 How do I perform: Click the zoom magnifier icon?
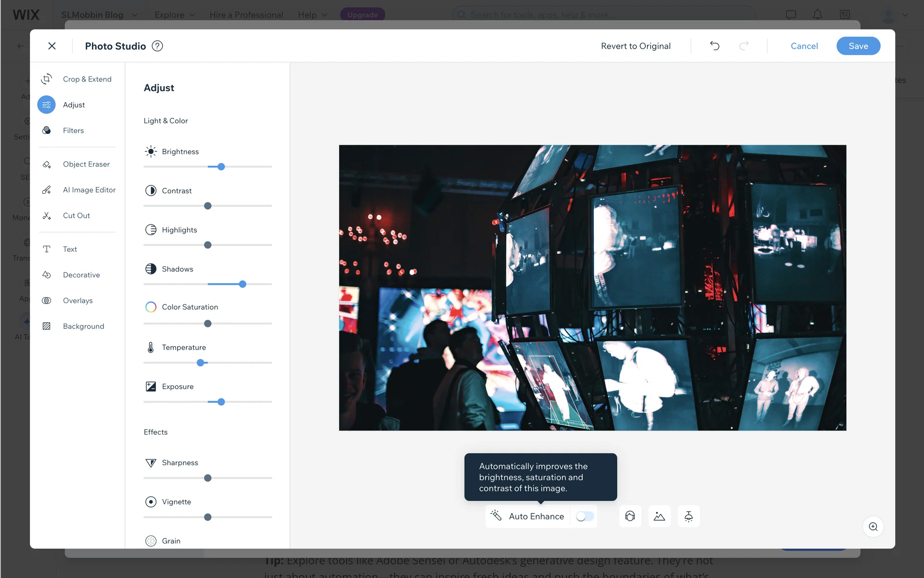click(873, 526)
